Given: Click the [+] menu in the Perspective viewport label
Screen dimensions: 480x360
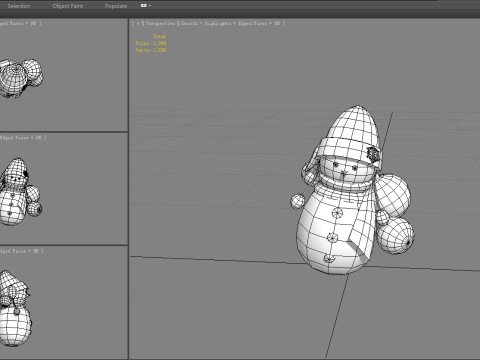Looking at the screenshot, I should coord(138,23).
